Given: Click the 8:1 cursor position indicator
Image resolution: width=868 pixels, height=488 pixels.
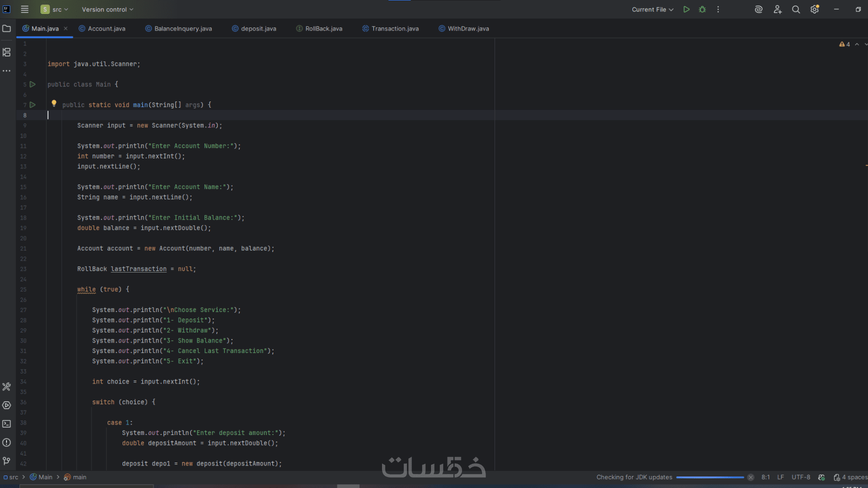Looking at the screenshot, I should point(765,477).
